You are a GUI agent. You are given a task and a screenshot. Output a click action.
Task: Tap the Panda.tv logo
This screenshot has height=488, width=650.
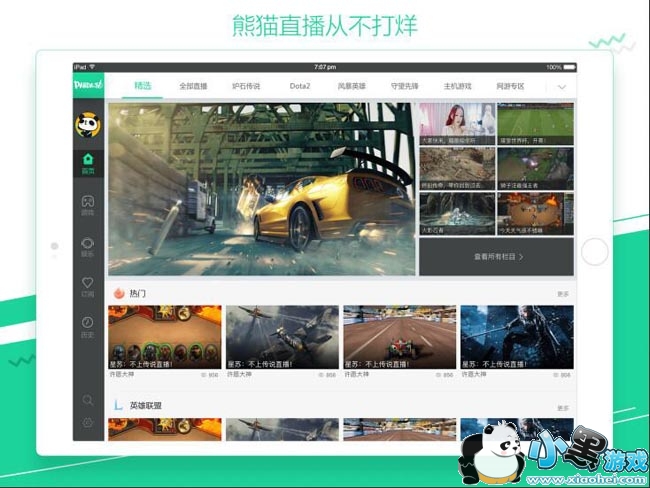(x=88, y=85)
